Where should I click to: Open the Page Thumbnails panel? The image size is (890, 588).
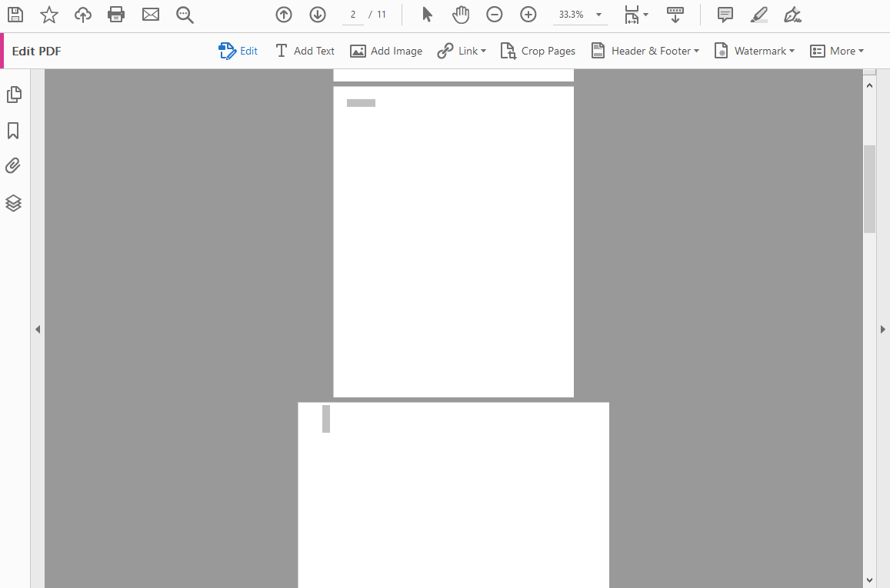[x=13, y=94]
